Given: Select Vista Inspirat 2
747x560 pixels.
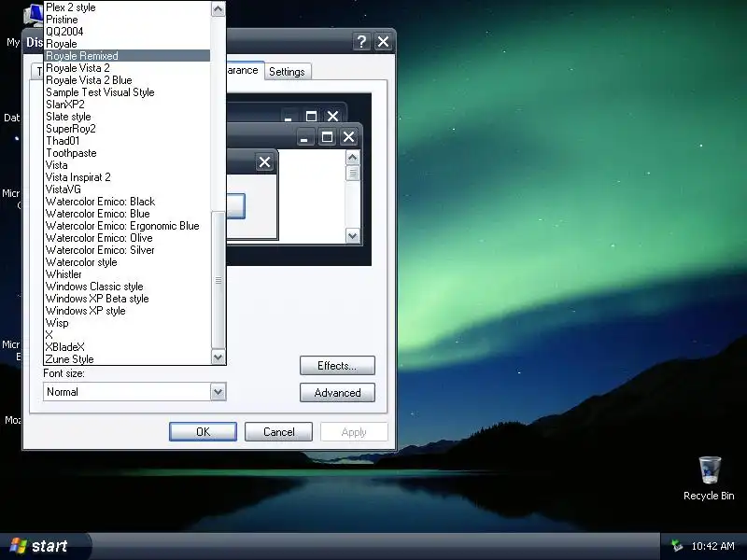Looking at the screenshot, I should 127,177.
